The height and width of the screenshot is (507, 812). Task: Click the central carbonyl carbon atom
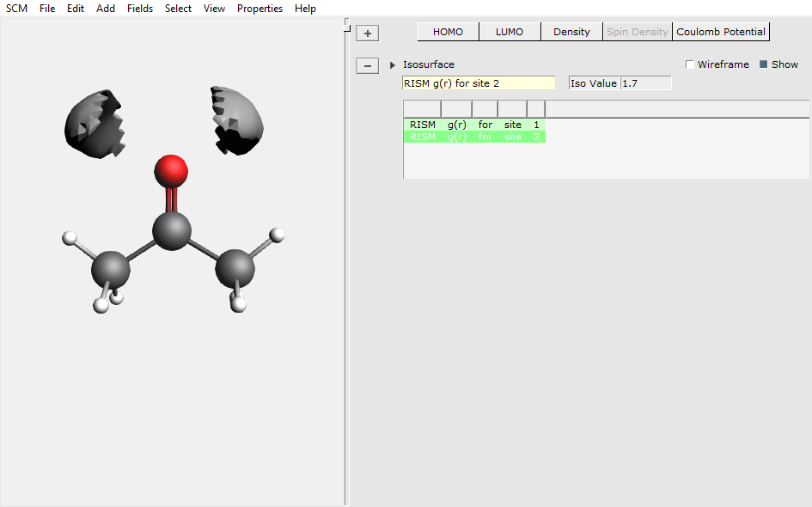[172, 230]
